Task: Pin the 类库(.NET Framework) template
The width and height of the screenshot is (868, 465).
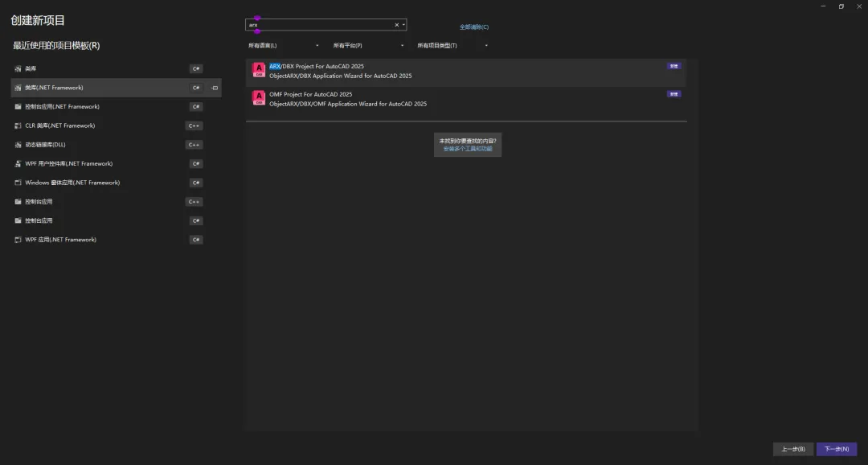Action: (215, 88)
